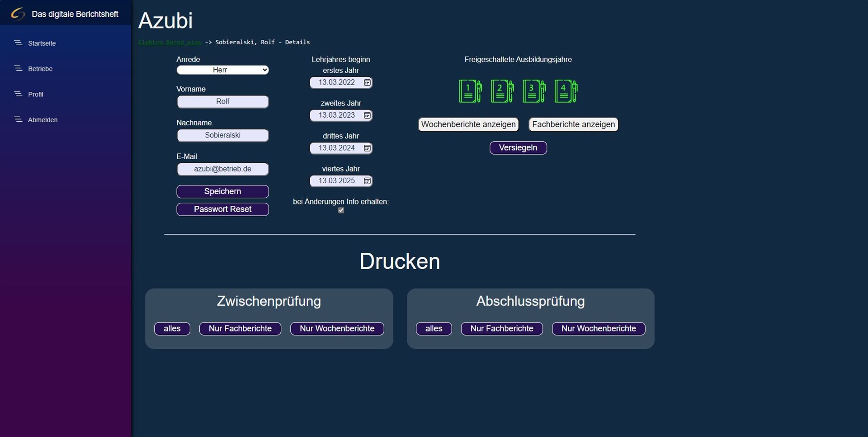868x437 pixels.
Task: Click the E-Mail input field
Action: tap(222, 169)
